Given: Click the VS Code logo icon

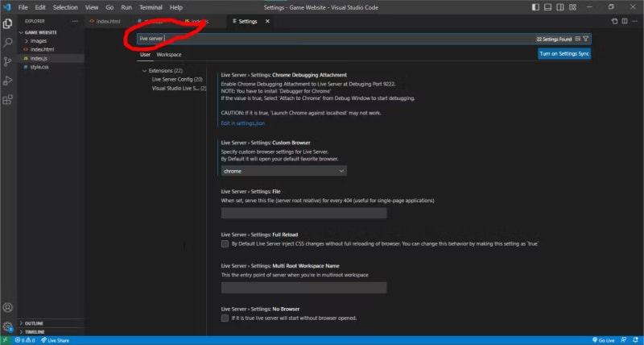Looking at the screenshot, I should pyautogui.click(x=7, y=7).
